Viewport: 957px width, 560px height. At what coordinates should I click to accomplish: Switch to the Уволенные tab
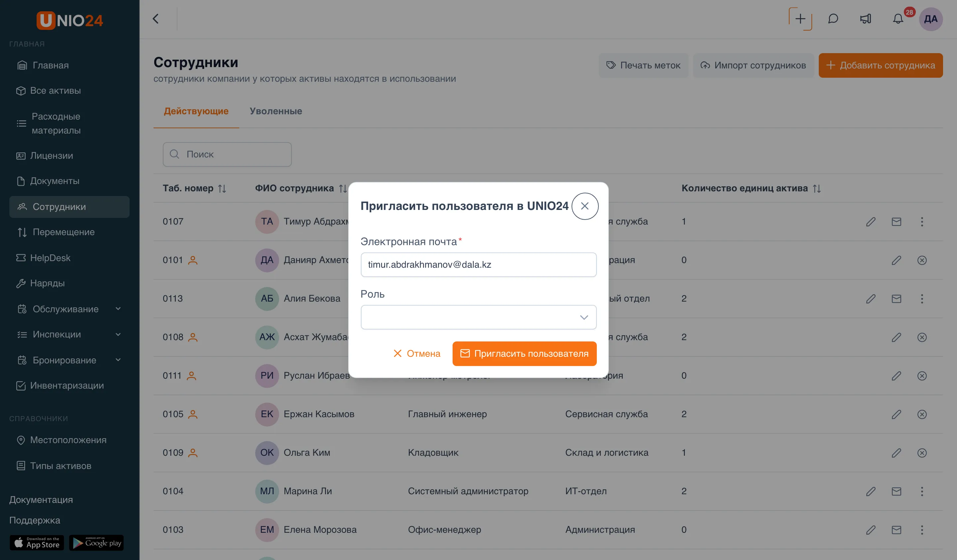pyautogui.click(x=276, y=111)
